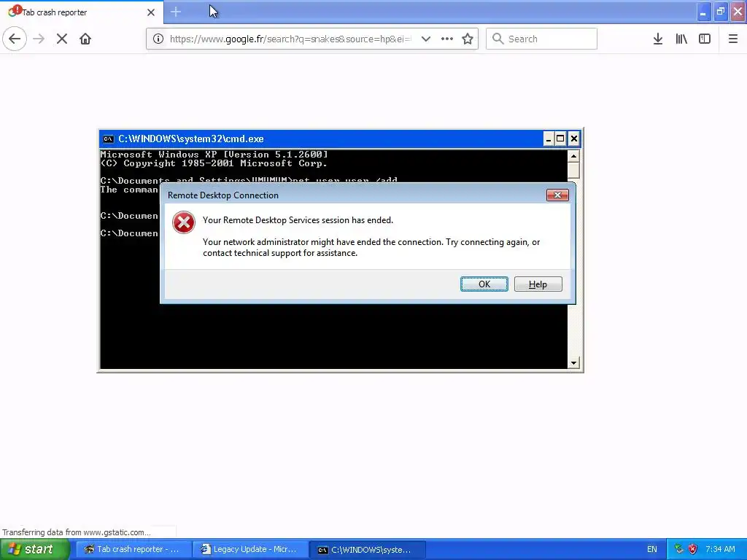
Task: Restore down the remote browser window
Action: coord(720,12)
